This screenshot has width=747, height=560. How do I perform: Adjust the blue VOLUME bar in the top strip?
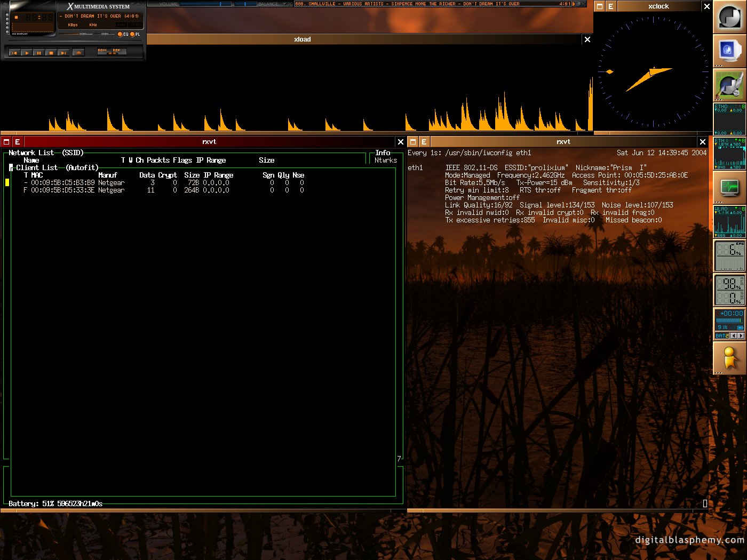(x=205, y=4)
